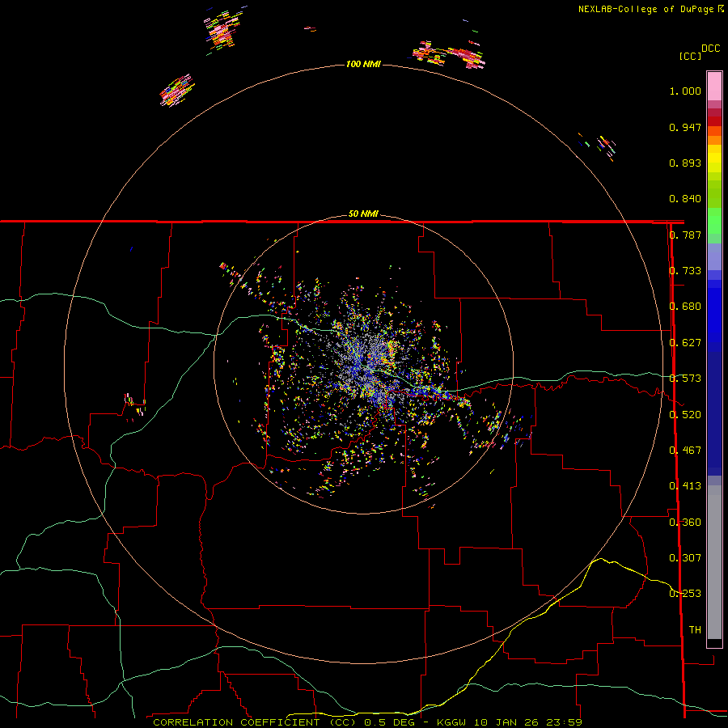Viewport: 728px width, 728px height.
Task: Select the 0.573 scale label
Action: (685, 379)
